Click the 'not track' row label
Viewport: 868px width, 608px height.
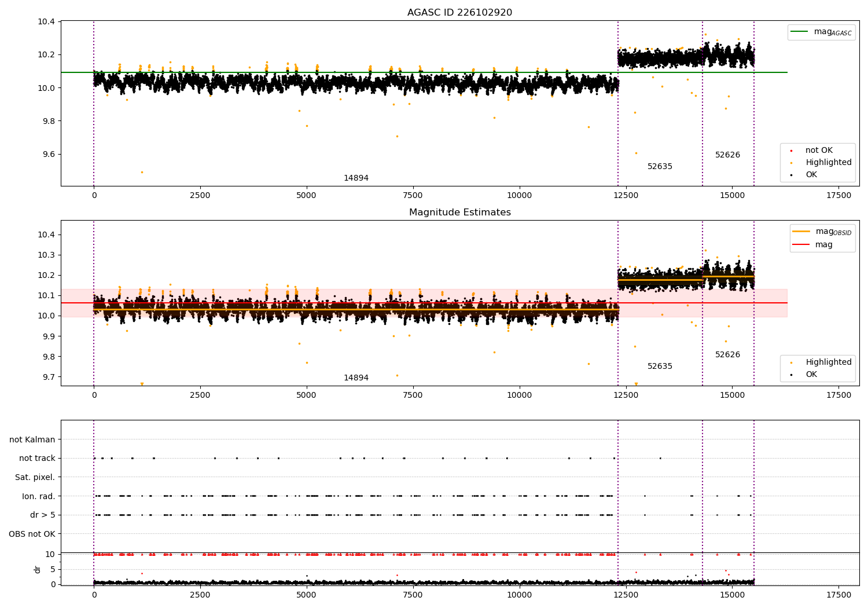click(x=37, y=459)
